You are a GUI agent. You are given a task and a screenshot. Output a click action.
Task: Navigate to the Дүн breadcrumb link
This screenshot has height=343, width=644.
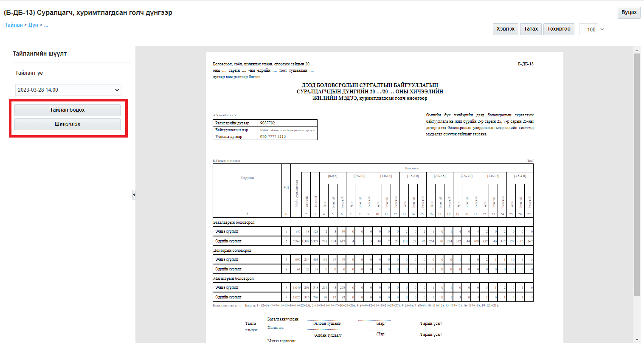33,25
